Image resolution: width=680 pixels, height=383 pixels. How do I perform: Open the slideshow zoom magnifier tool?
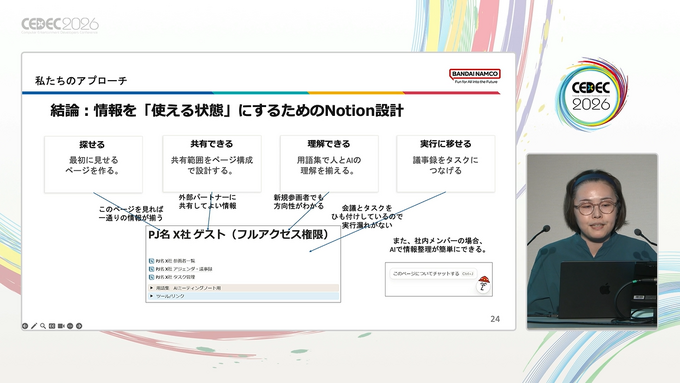tap(43, 326)
